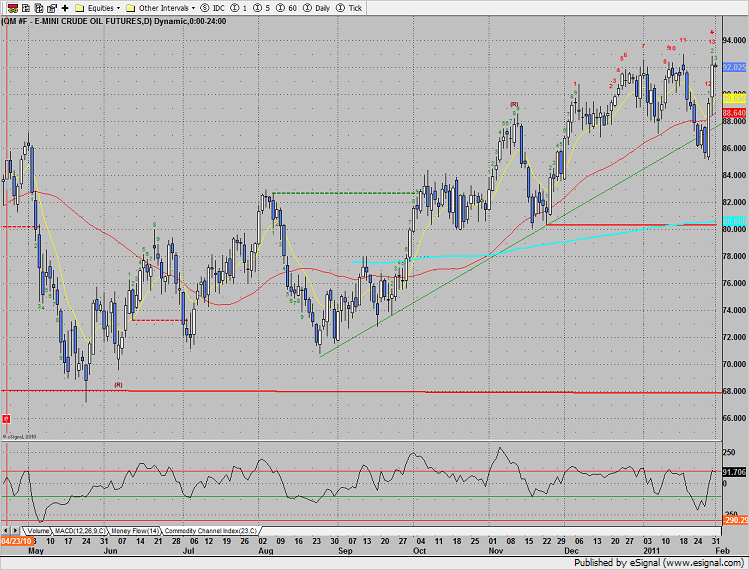Click the right tab scroll arrow
749x570 pixels.
click(15, 530)
